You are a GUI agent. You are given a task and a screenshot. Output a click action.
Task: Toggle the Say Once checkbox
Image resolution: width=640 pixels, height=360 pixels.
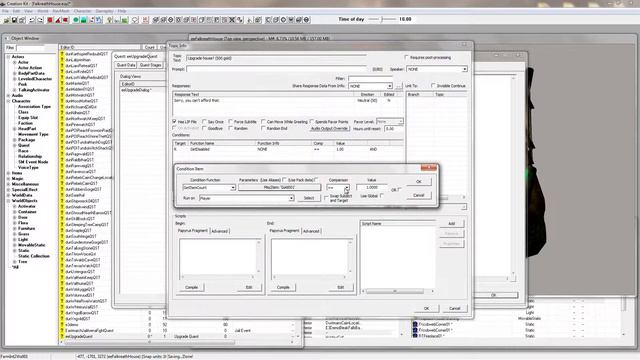tap(204, 122)
